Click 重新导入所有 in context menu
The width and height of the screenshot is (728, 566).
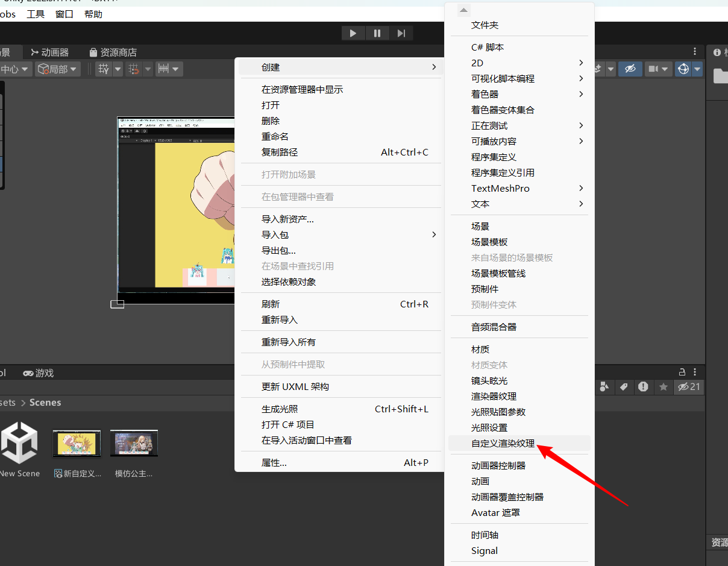click(341, 342)
